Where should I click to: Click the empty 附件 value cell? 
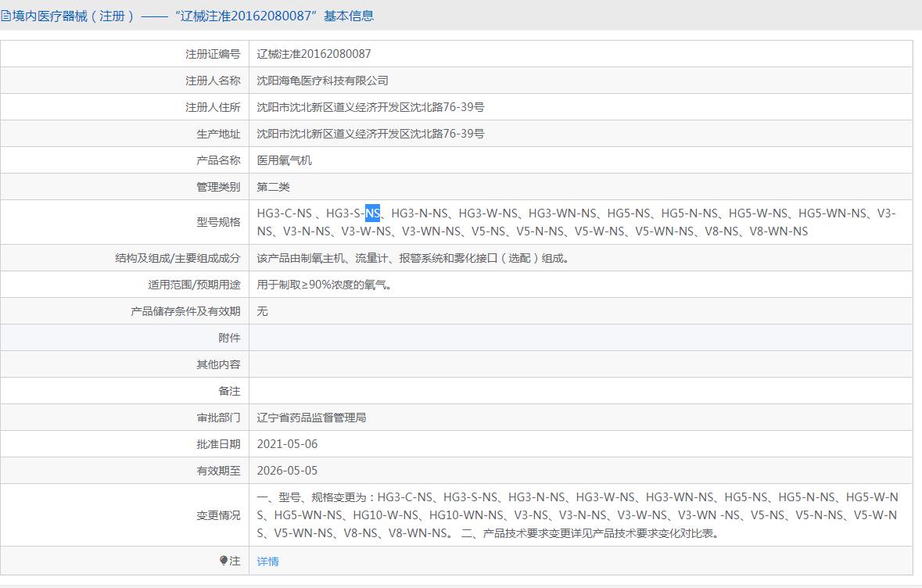click(580, 338)
